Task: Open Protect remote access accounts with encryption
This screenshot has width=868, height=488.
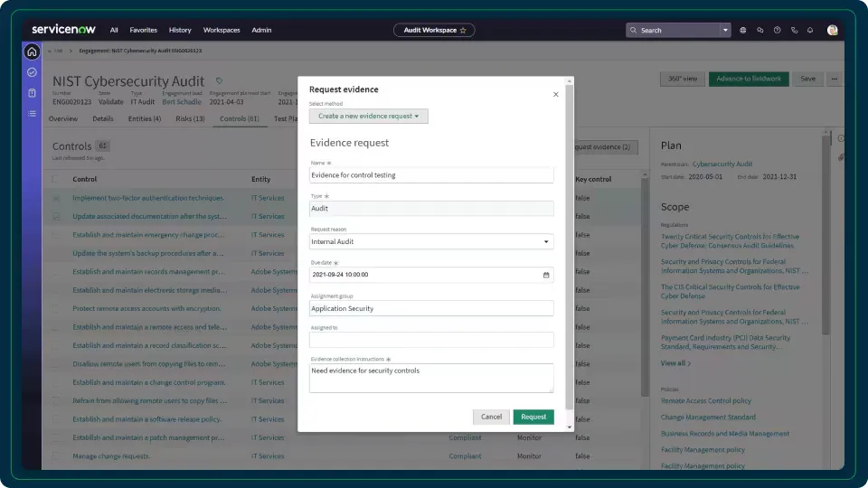Action: (146, 309)
